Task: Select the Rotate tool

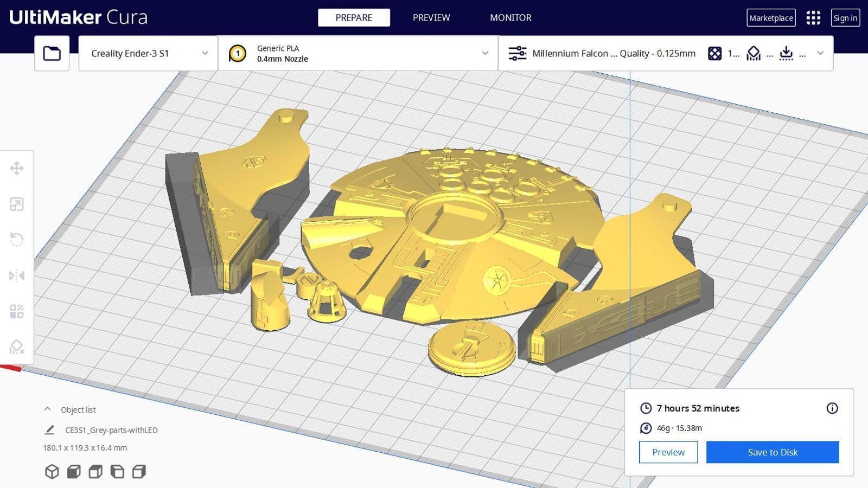Action: coord(17,240)
